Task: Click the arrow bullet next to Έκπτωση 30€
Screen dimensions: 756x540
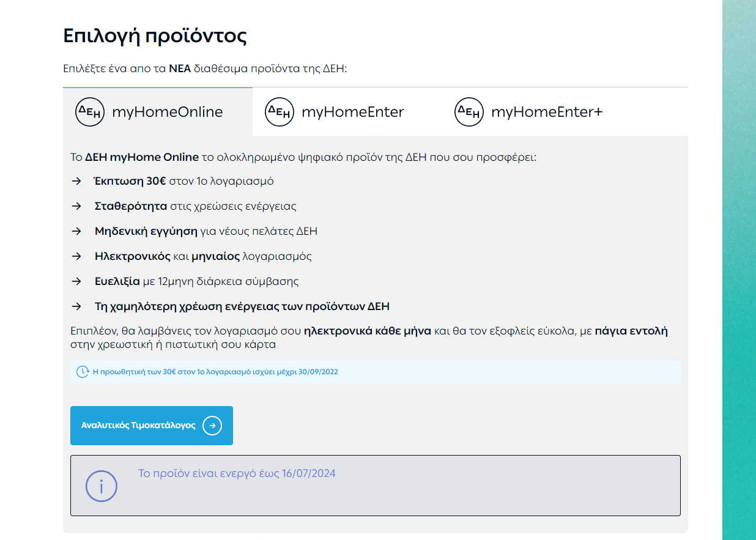Action: pyautogui.click(x=76, y=181)
